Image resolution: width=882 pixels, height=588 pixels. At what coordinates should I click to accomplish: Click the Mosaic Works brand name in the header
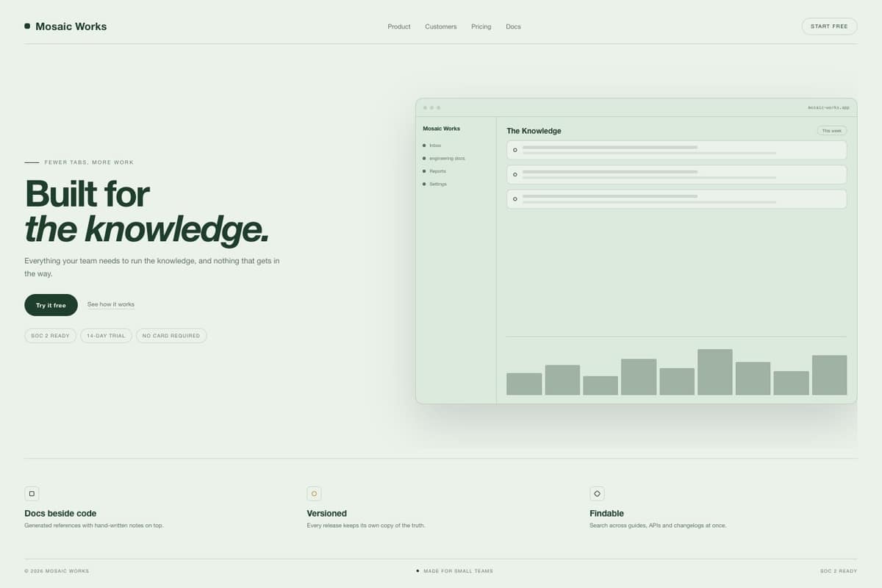click(x=71, y=26)
